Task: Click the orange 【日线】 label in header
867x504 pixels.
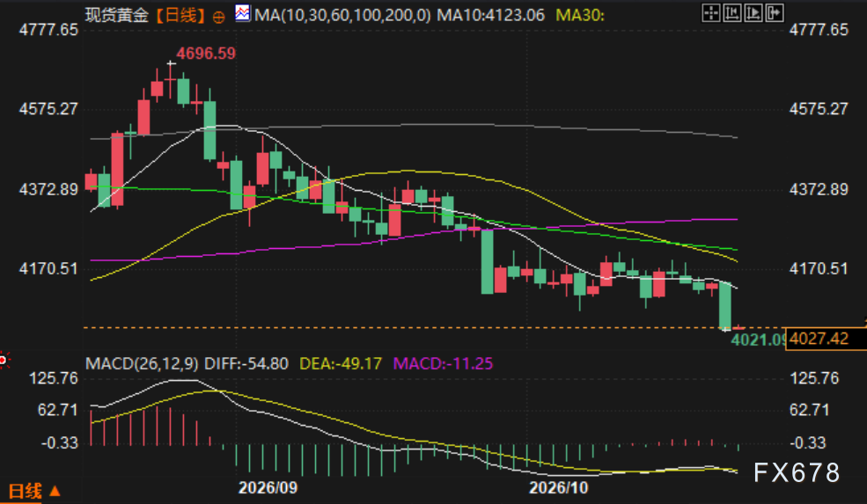Action: point(180,16)
